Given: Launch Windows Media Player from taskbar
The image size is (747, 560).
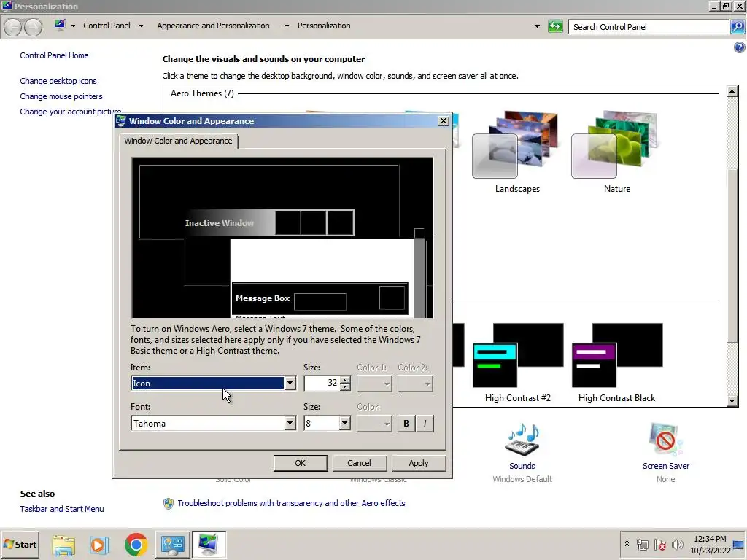Looking at the screenshot, I should [99, 544].
